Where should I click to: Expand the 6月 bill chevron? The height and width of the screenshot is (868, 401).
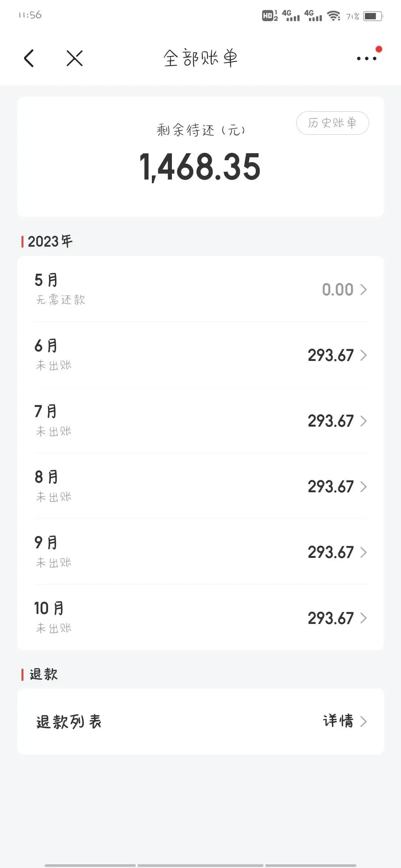tap(363, 355)
